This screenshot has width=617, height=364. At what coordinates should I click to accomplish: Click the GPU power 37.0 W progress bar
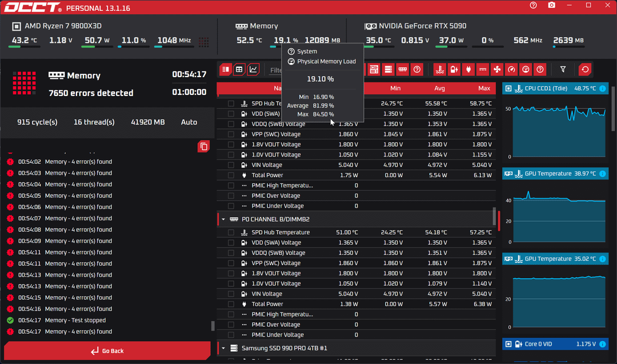[x=451, y=47]
